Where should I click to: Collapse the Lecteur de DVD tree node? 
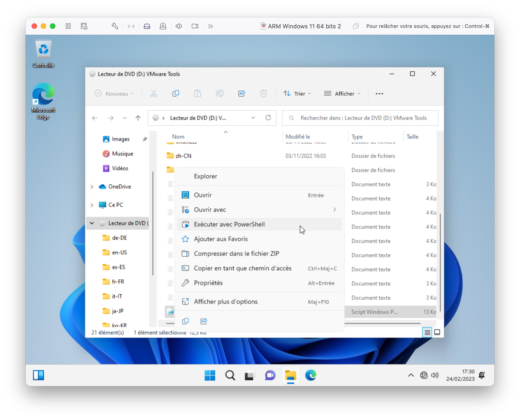pos(92,223)
